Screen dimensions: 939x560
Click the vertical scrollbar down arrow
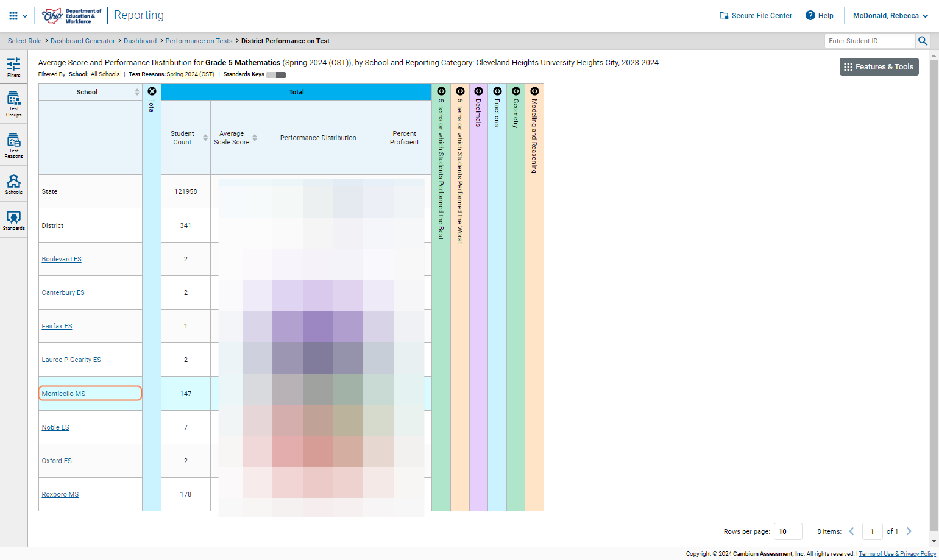[x=934, y=541]
